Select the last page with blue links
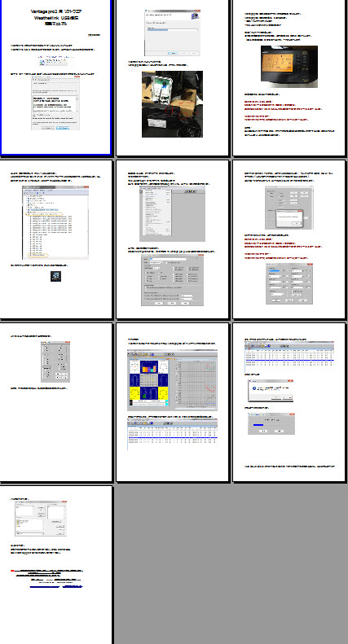This screenshot has width=348, height=644. point(56,565)
